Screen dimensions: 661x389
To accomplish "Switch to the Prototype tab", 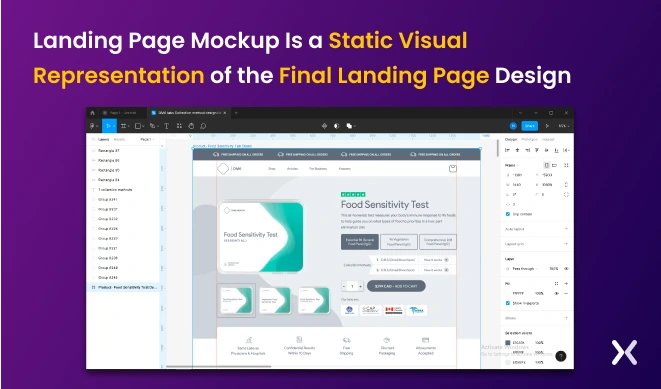I will [x=529, y=139].
